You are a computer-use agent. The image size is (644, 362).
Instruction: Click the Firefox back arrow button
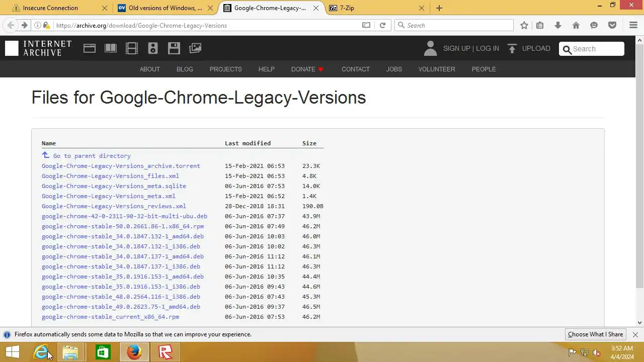click(x=11, y=25)
